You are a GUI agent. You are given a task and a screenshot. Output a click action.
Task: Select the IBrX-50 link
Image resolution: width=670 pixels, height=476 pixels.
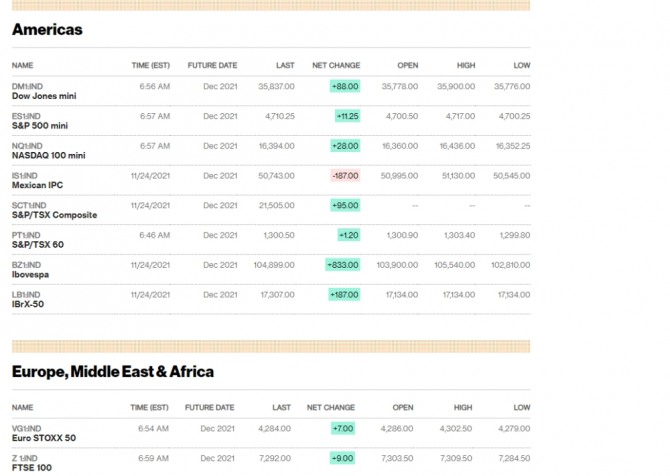coord(29,304)
